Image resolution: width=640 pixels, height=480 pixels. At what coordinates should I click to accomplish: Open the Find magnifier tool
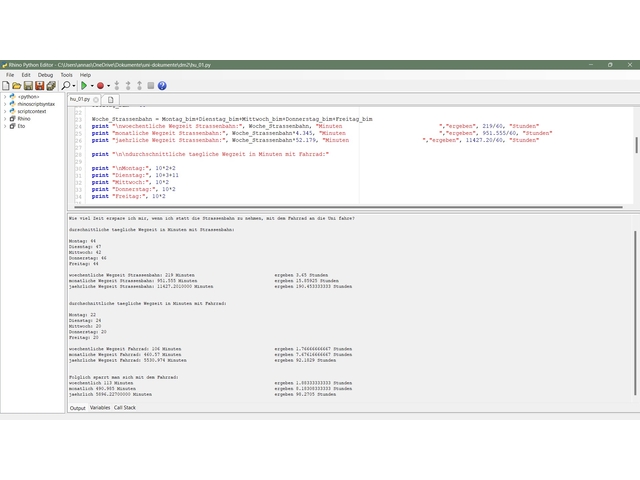pyautogui.click(x=65, y=86)
